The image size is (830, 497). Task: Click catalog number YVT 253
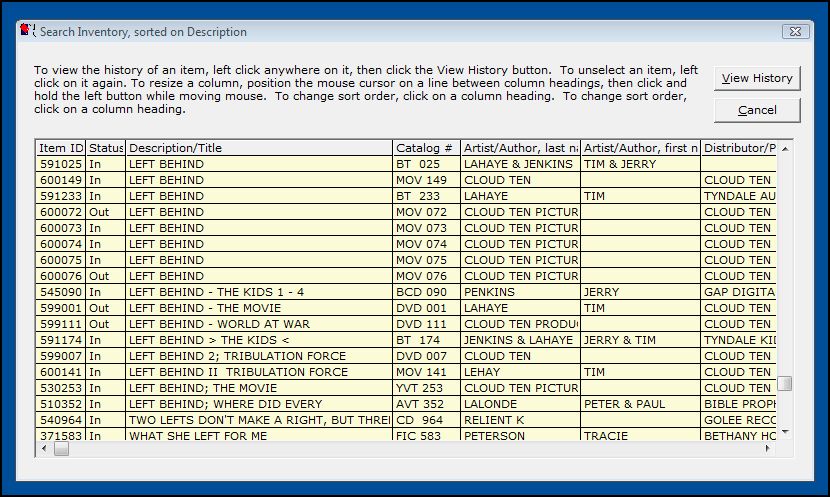pyautogui.click(x=426, y=388)
